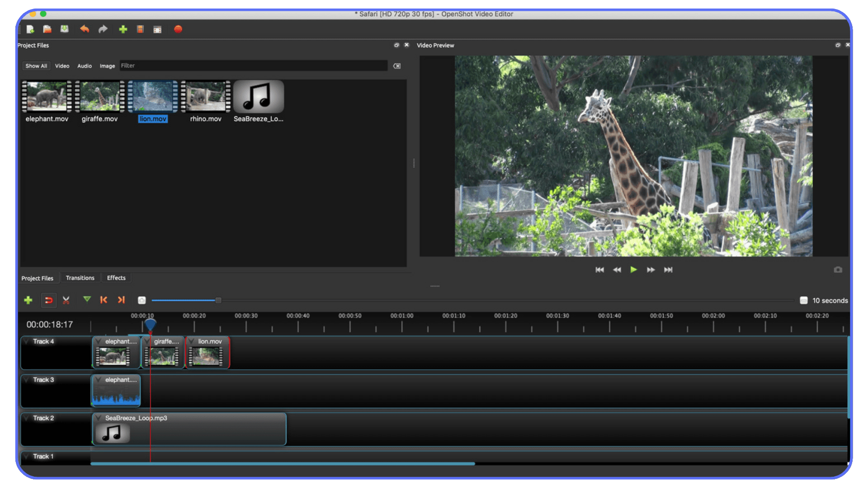
Task: Undock the Video Preview panel
Action: [838, 45]
